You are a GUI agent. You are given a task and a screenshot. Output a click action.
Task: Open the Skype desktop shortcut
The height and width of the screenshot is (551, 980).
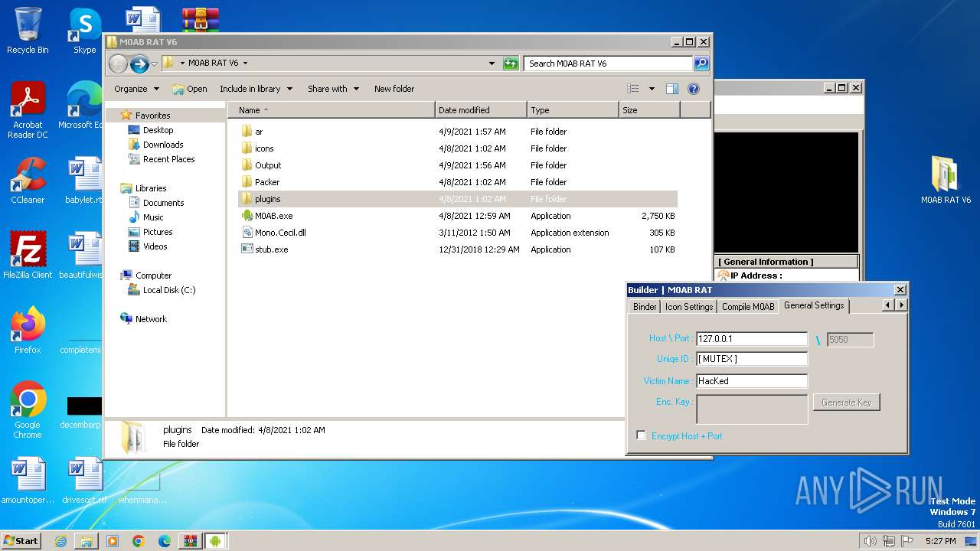click(x=84, y=31)
